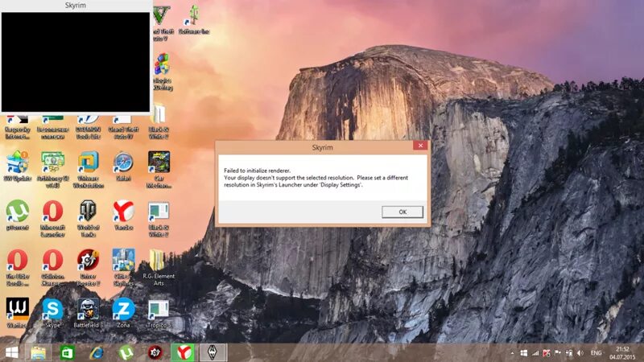Viewport: 644px width, 362px height.
Task: Launch the Driver Booster desktop shortcut
Action: pos(88,267)
